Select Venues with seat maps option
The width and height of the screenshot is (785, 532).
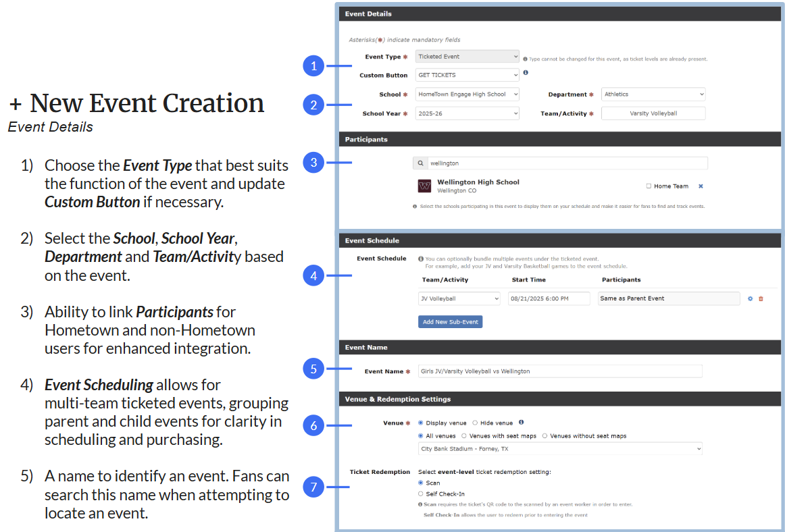coord(464,436)
